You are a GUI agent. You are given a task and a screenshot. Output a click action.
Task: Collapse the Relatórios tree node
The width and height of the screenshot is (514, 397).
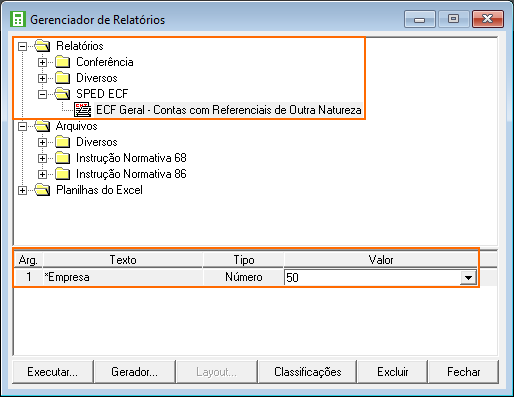pos(22,46)
